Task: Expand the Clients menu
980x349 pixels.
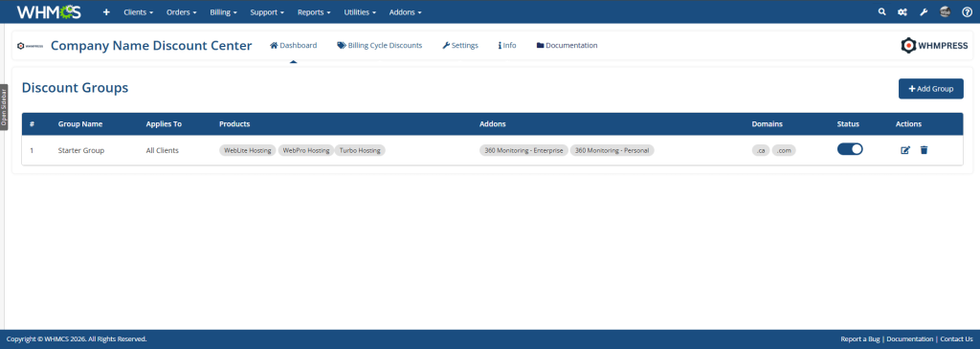Action: 139,11
